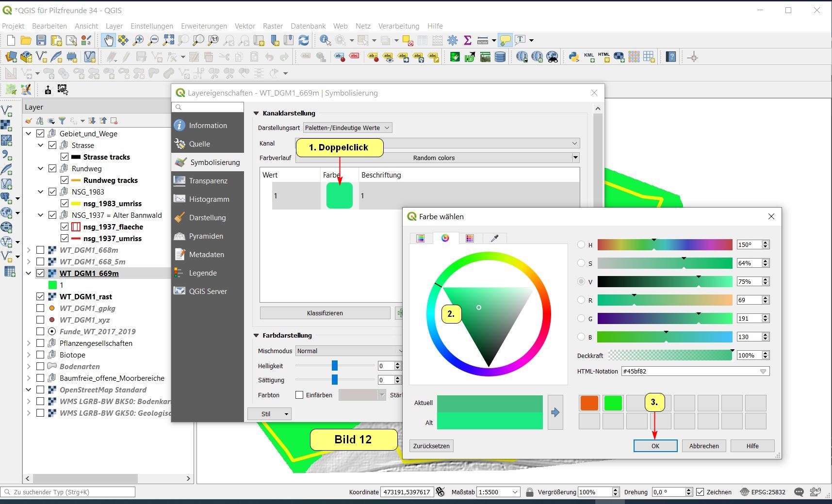Click blue arrow to add color to swatches
Viewport: 832px width, 504px height.
tap(555, 412)
